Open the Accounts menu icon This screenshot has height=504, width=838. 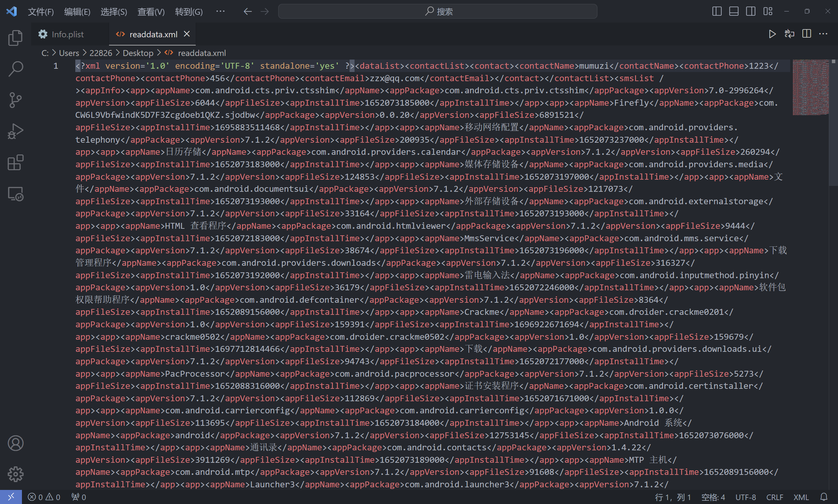pyautogui.click(x=15, y=443)
